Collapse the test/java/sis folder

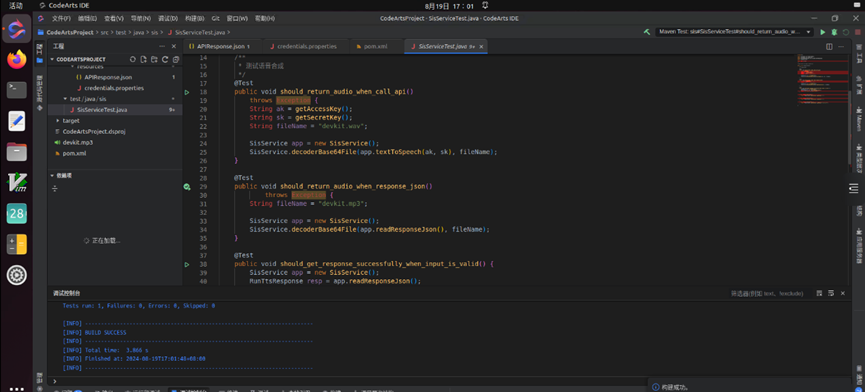tap(66, 99)
